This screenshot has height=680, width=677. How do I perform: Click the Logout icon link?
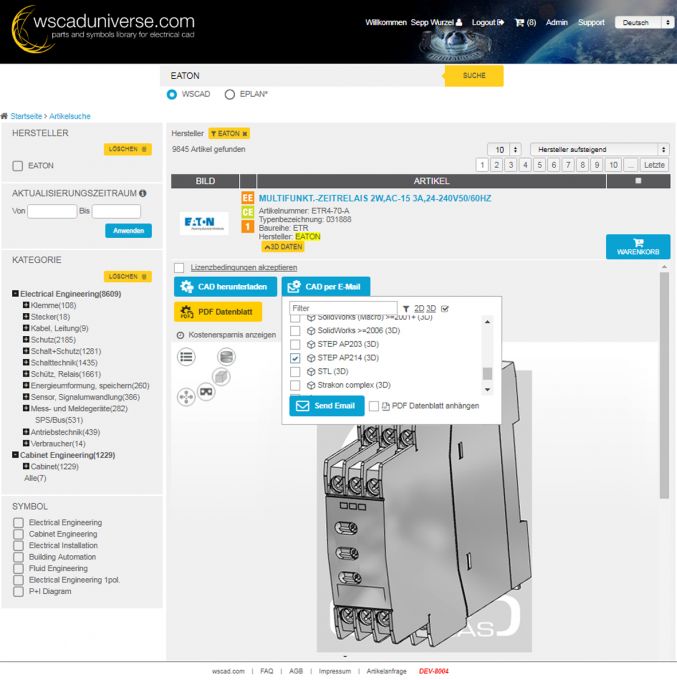(500, 22)
